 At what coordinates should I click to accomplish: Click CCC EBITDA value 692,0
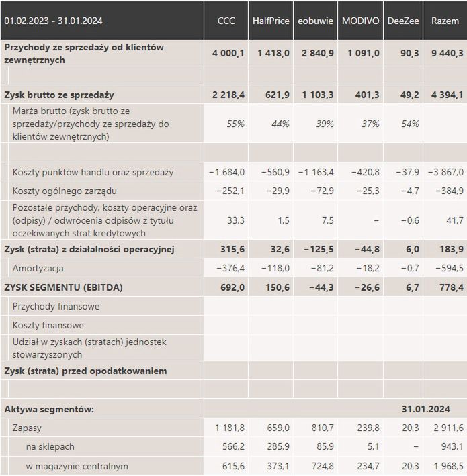[232, 287]
